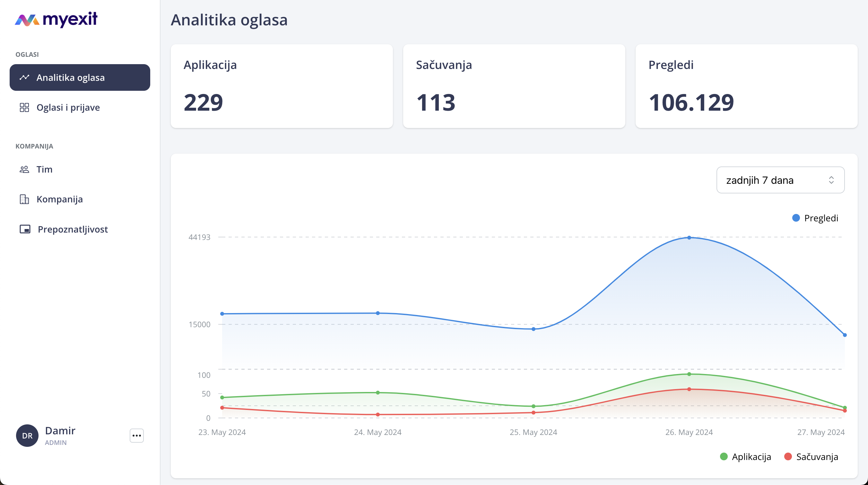This screenshot has height=485, width=868.
Task: Click the Tim people icon
Action: coord(24,169)
